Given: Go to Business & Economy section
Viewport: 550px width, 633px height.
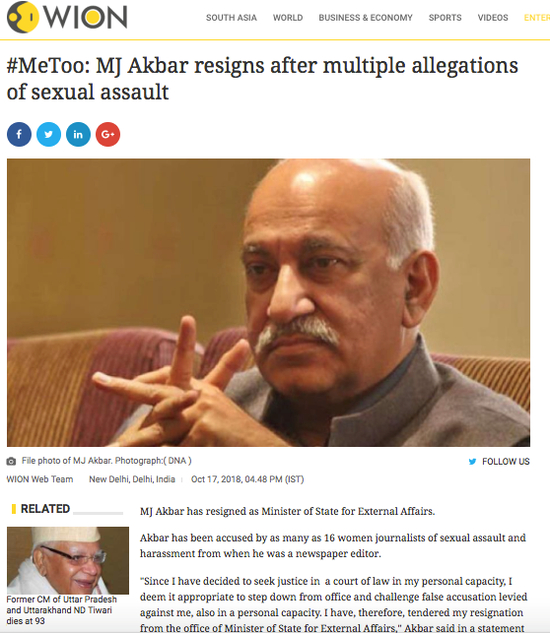Looking at the screenshot, I should 365,18.
